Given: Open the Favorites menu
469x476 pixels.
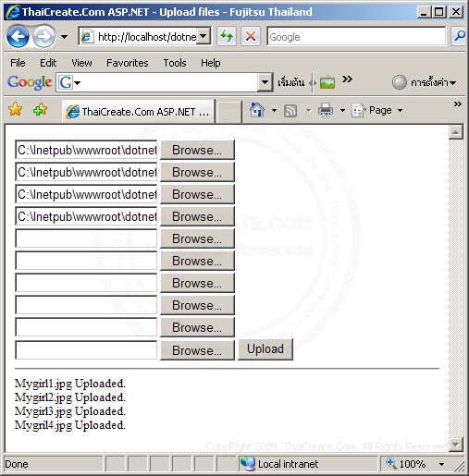Looking at the screenshot, I should pyautogui.click(x=128, y=63).
